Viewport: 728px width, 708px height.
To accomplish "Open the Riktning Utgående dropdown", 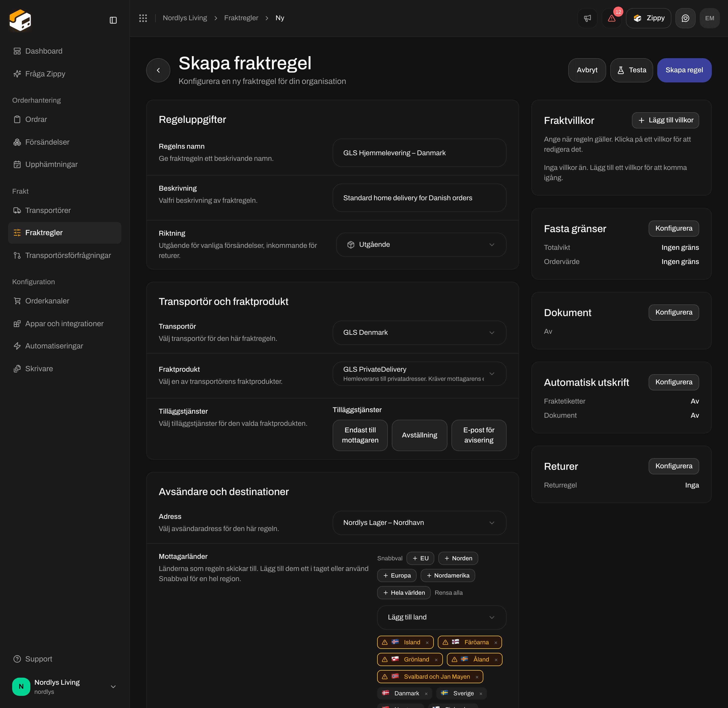I will (x=421, y=245).
